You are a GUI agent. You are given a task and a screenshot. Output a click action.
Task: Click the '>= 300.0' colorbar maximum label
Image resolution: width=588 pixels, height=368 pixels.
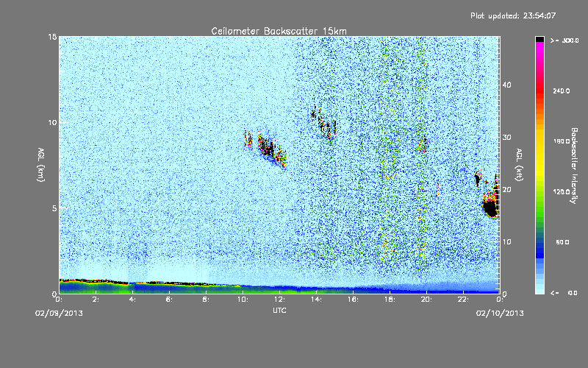564,40
